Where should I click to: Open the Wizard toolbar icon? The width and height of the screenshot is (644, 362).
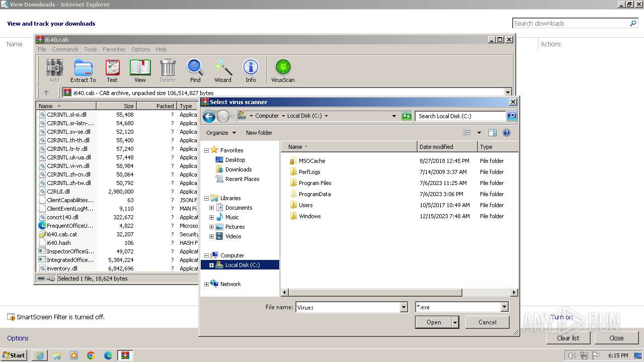coord(223,71)
